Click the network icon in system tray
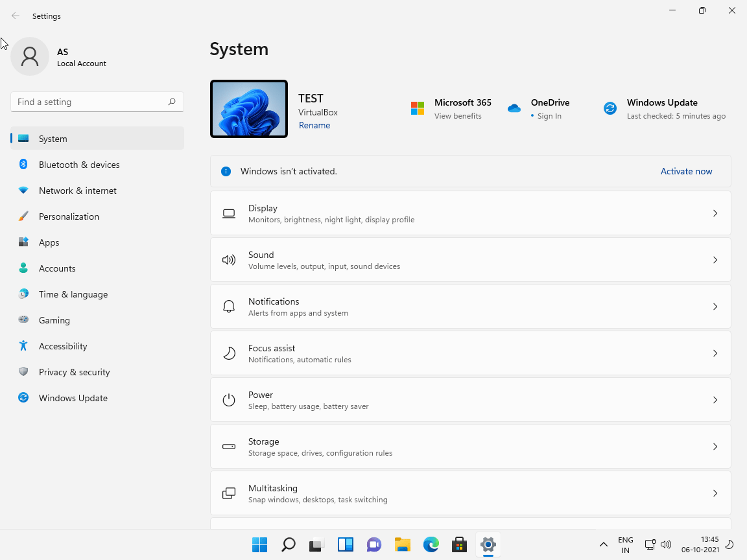This screenshot has height=560, width=747. click(x=650, y=544)
